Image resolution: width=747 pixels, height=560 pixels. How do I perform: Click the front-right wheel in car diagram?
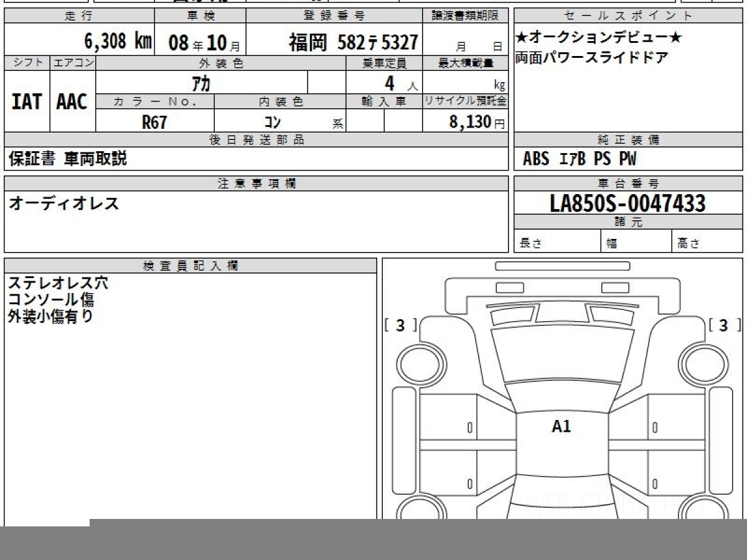pyautogui.click(x=703, y=363)
